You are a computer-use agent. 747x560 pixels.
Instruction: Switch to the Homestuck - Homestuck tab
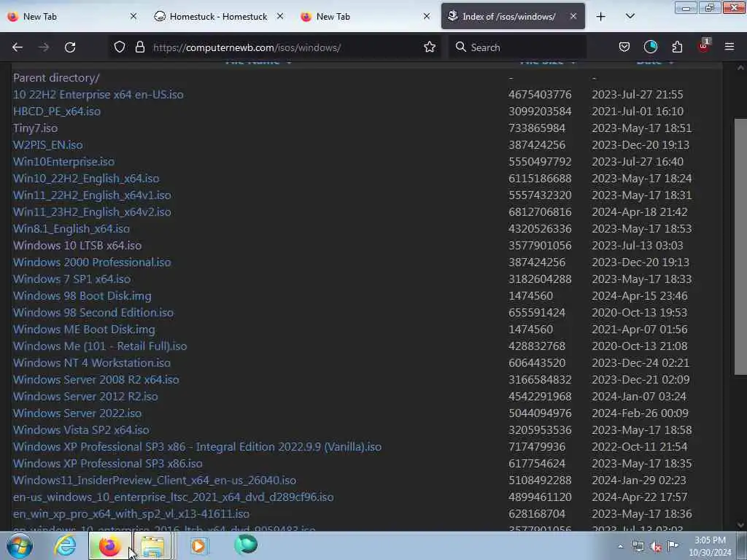click(x=219, y=16)
